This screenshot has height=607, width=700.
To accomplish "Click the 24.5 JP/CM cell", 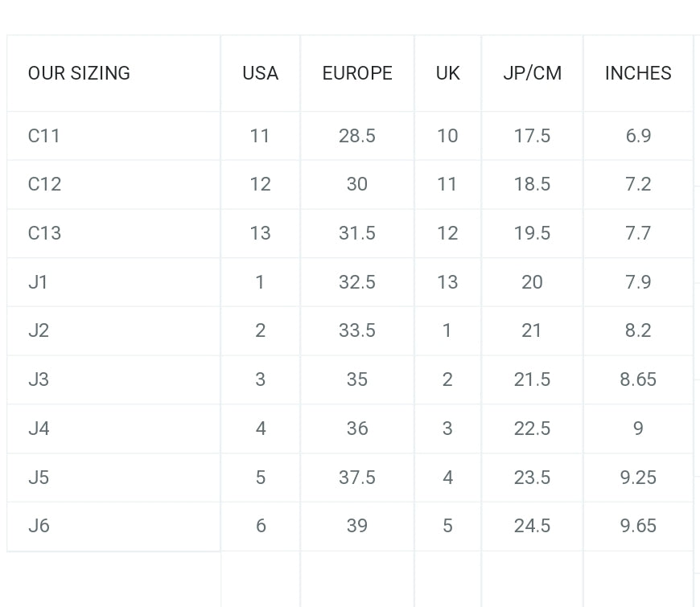I will pos(532,526).
